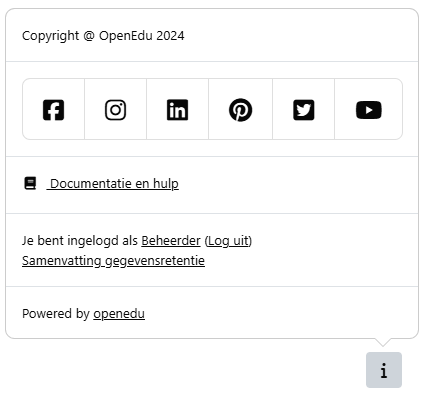Viewport: 423px width, 395px height.
Task: Click the 'Powered by' text
Action: pyautogui.click(x=56, y=314)
